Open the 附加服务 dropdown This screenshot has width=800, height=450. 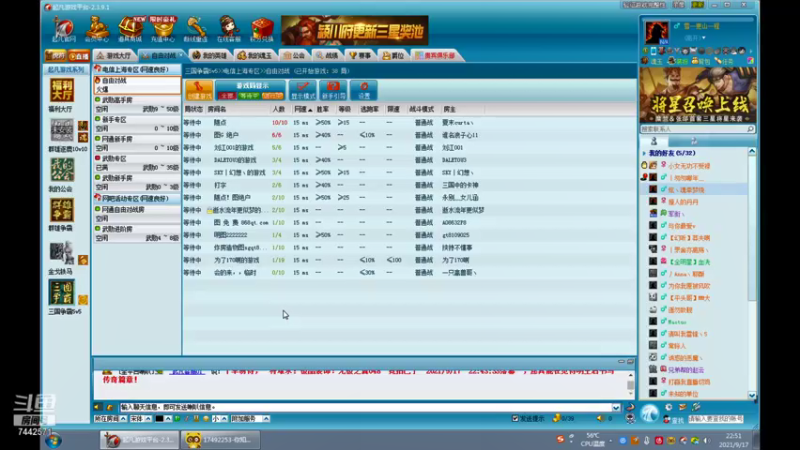(x=250, y=418)
